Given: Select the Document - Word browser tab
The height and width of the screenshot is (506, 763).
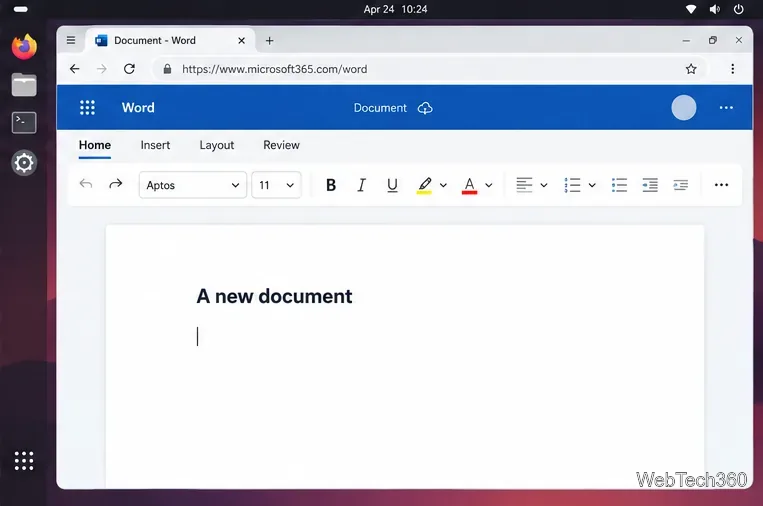Looking at the screenshot, I should [170, 40].
